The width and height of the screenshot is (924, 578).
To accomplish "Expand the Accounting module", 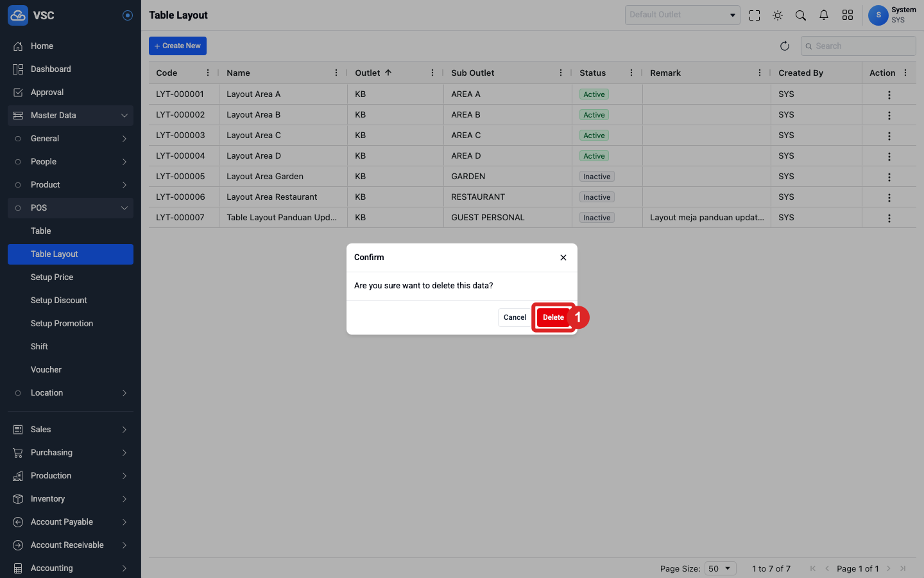I will 71,568.
